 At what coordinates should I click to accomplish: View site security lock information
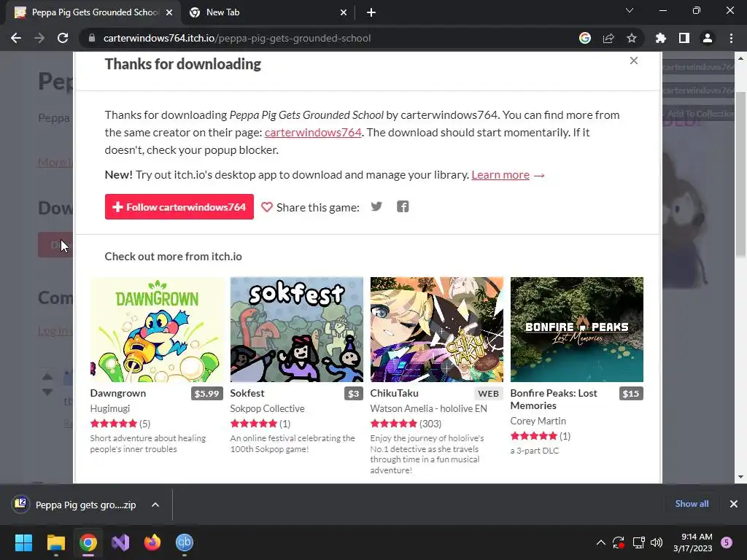point(92,38)
